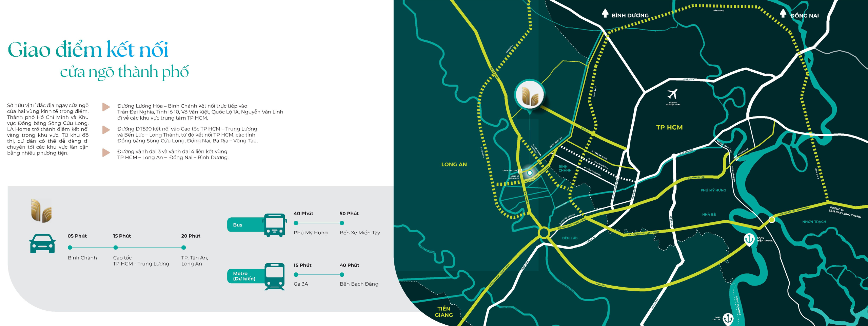Click the metro train icon
The width and height of the screenshot is (868, 326).
275,276
